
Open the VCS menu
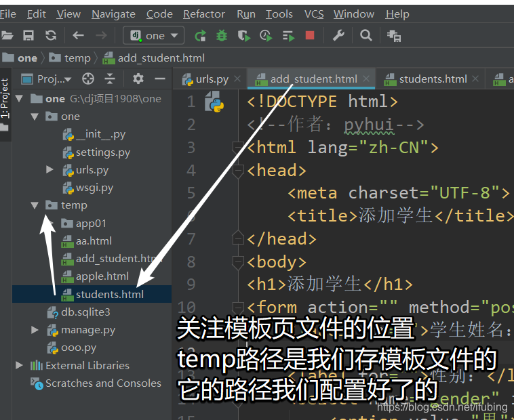tap(314, 14)
